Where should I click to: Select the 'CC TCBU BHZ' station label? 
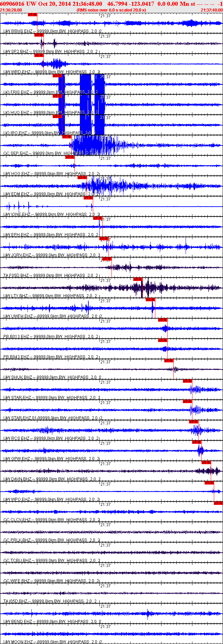(17, 561)
